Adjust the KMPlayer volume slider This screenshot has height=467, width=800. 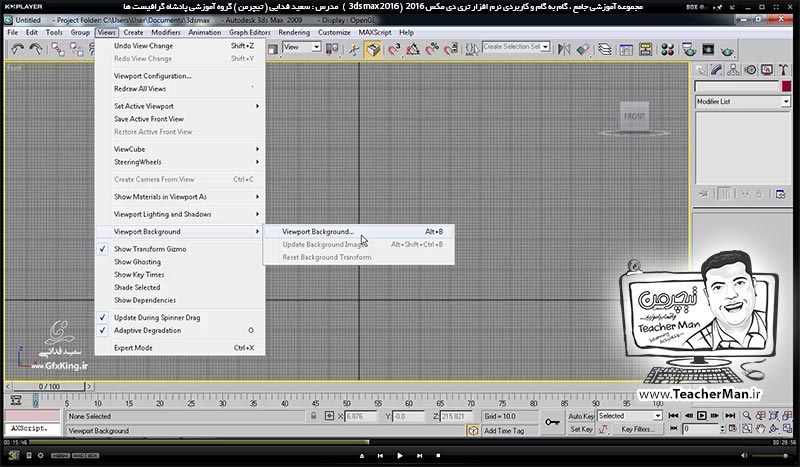point(771,456)
